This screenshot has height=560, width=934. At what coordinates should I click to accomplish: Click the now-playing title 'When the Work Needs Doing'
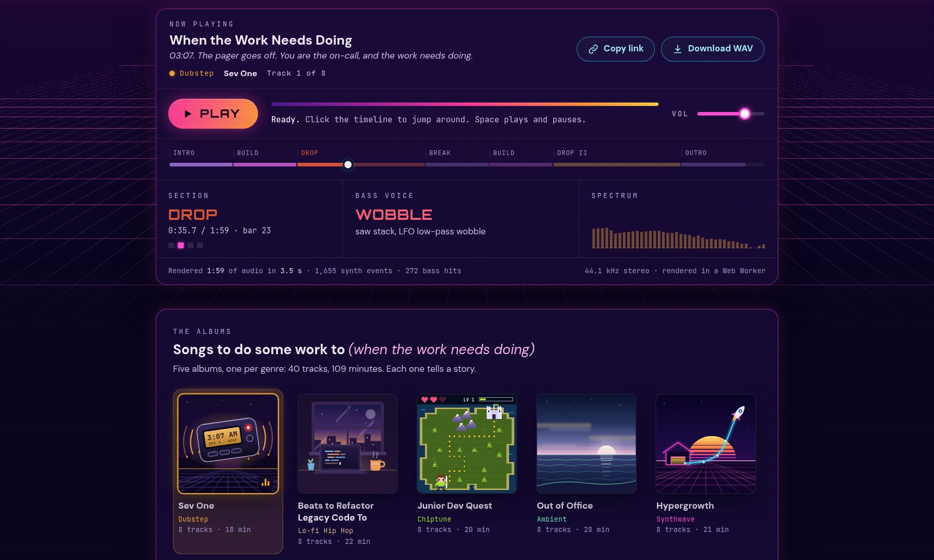click(x=260, y=40)
